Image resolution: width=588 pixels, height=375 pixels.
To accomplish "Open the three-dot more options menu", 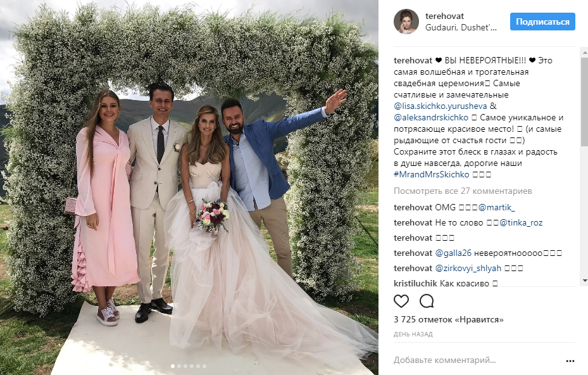I will [x=570, y=361].
